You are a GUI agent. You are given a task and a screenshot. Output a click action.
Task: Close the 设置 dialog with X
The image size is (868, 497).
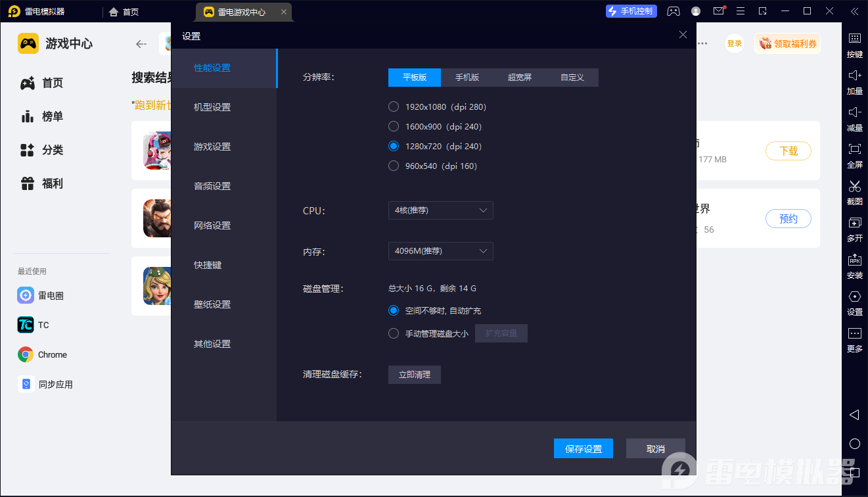tap(683, 35)
